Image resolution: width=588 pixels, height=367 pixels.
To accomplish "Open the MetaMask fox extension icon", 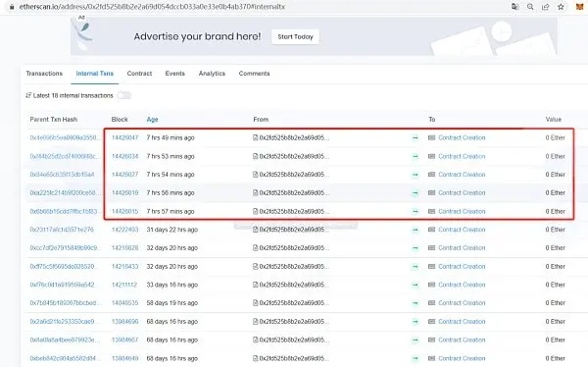I will 580,7.
